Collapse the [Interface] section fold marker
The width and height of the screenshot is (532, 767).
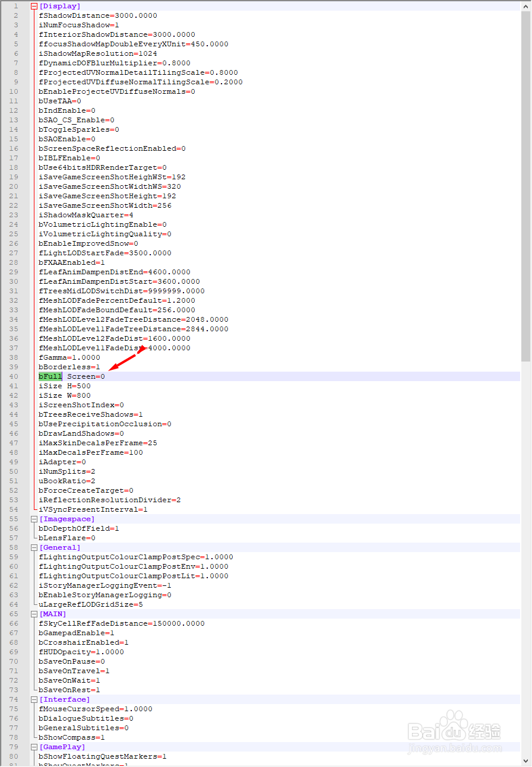click(x=34, y=699)
